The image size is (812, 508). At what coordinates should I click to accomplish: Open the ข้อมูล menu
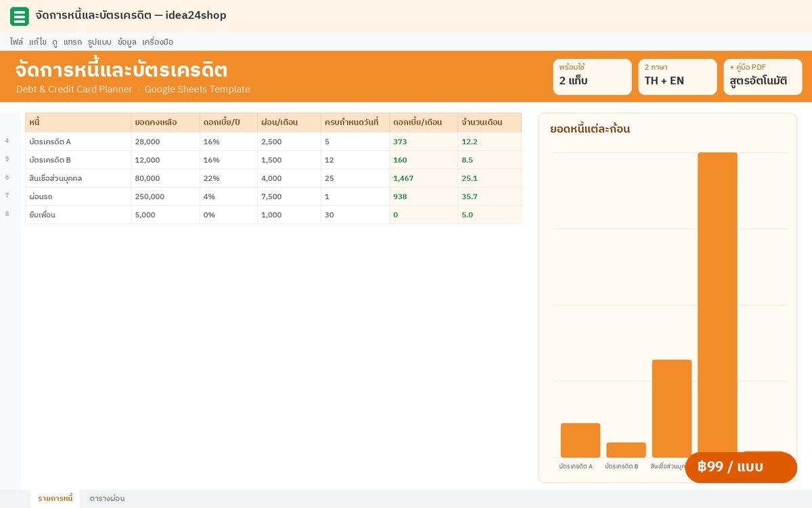tap(127, 42)
